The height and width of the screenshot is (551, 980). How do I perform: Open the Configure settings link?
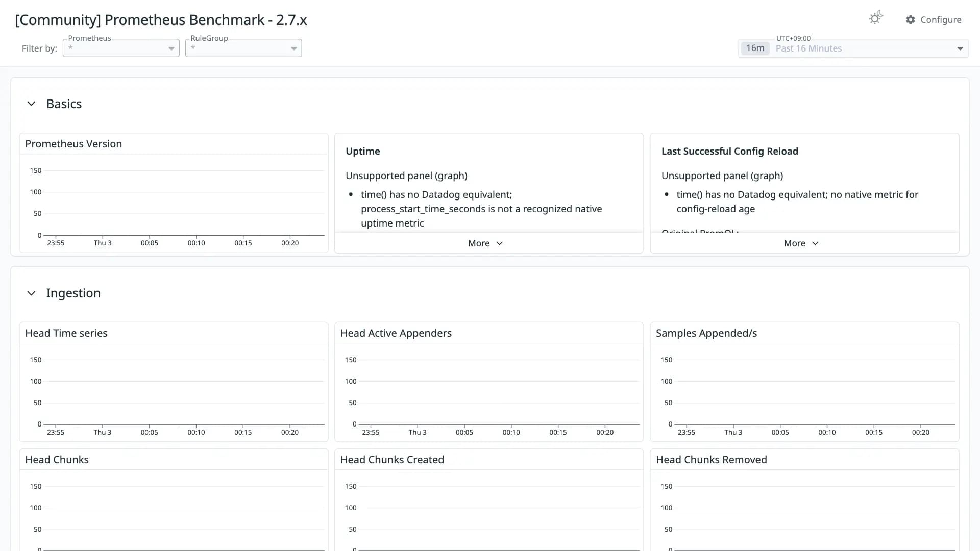[x=934, y=19]
